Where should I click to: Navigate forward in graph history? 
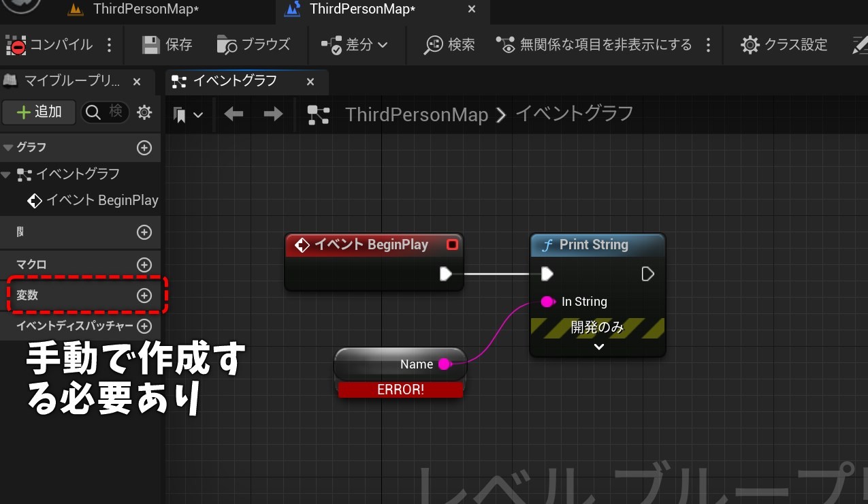coord(273,114)
